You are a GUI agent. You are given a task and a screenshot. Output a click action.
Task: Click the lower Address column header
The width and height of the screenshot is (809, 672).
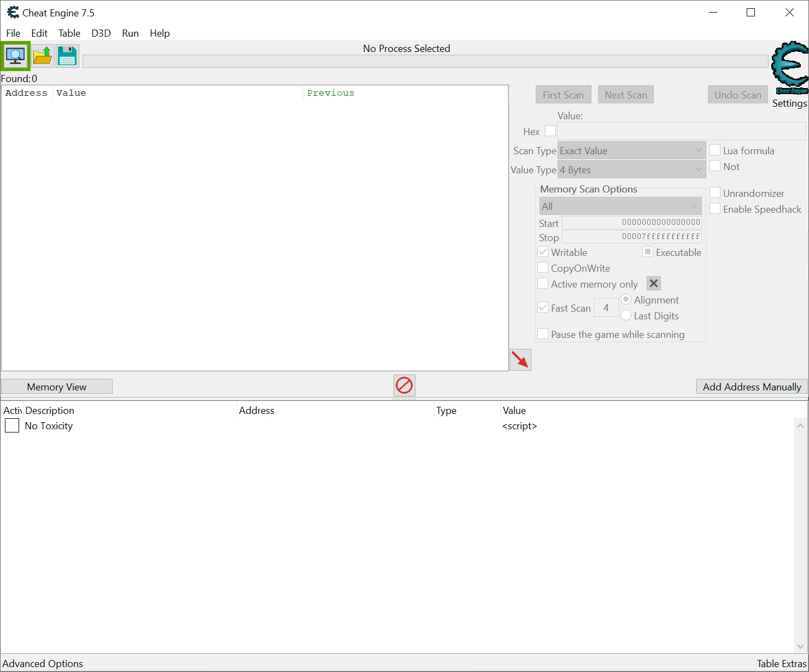pos(335,411)
